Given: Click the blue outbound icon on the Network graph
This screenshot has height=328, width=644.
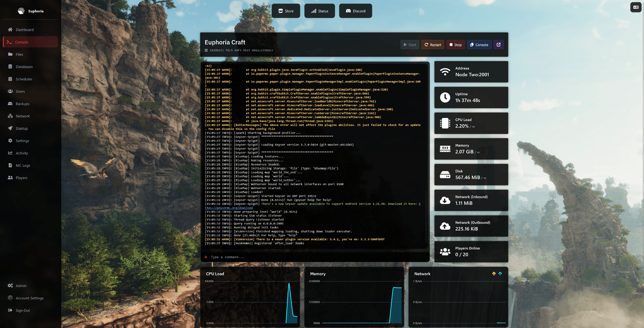Looking at the screenshot, I should click(x=500, y=273).
